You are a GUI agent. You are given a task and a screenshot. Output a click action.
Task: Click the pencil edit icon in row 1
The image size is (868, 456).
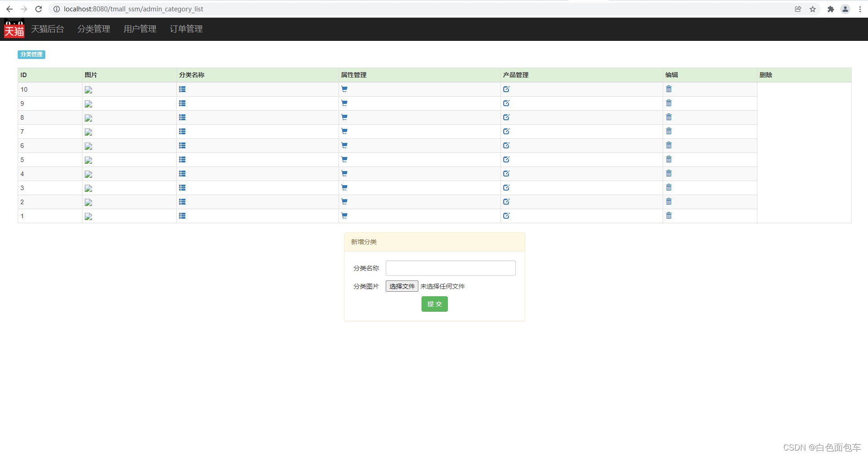(x=506, y=216)
